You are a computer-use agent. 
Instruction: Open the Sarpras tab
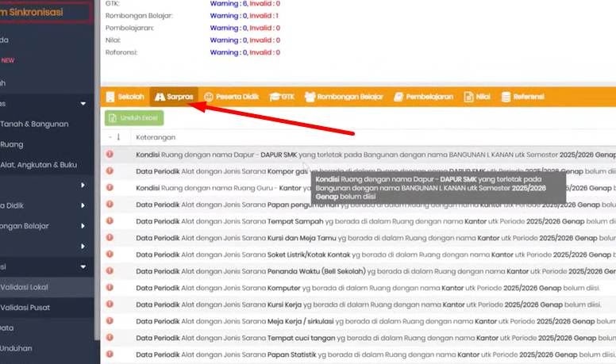point(173,97)
